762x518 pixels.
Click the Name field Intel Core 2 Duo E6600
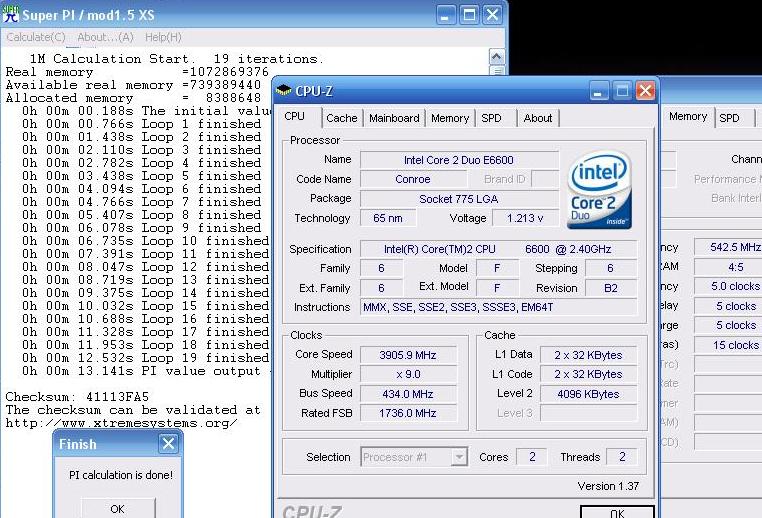pyautogui.click(x=459, y=160)
